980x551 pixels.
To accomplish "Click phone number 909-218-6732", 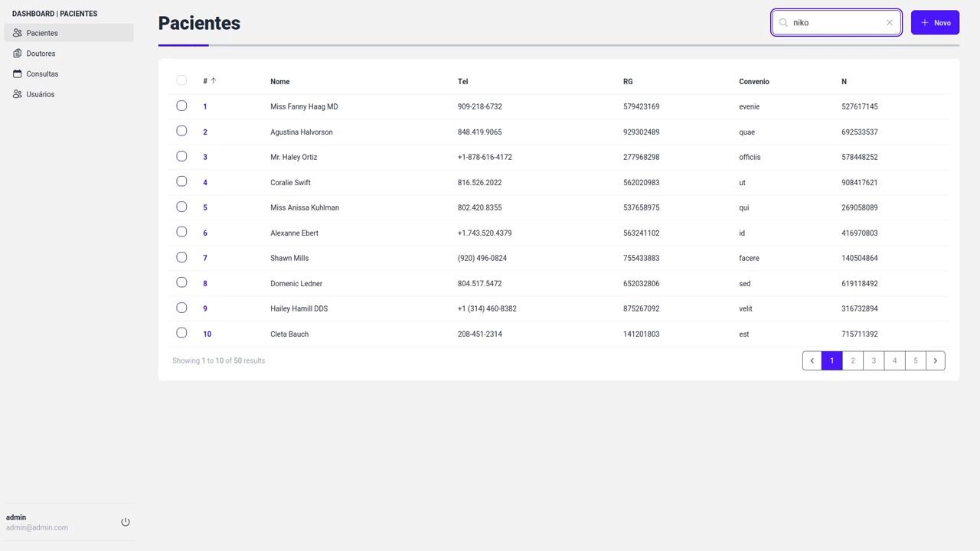I will [480, 107].
